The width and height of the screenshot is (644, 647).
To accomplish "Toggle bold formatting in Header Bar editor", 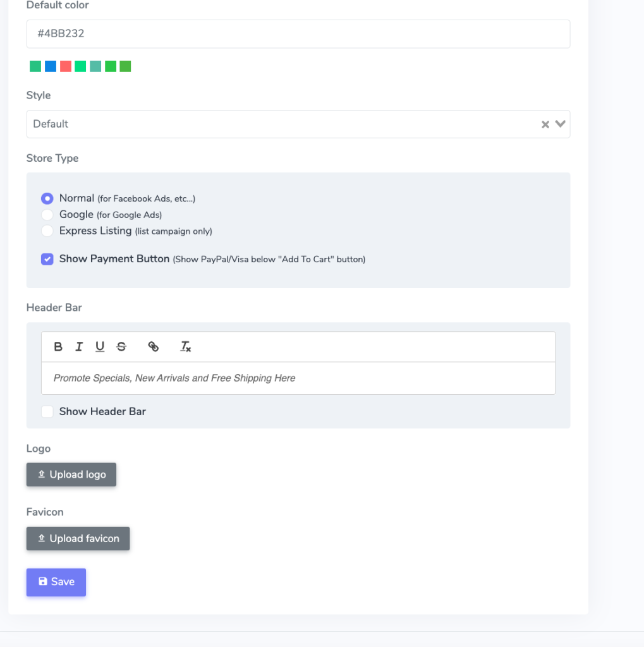I will tap(58, 347).
